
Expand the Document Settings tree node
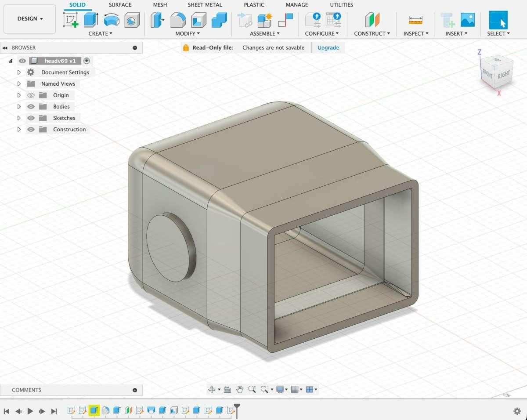click(x=19, y=72)
